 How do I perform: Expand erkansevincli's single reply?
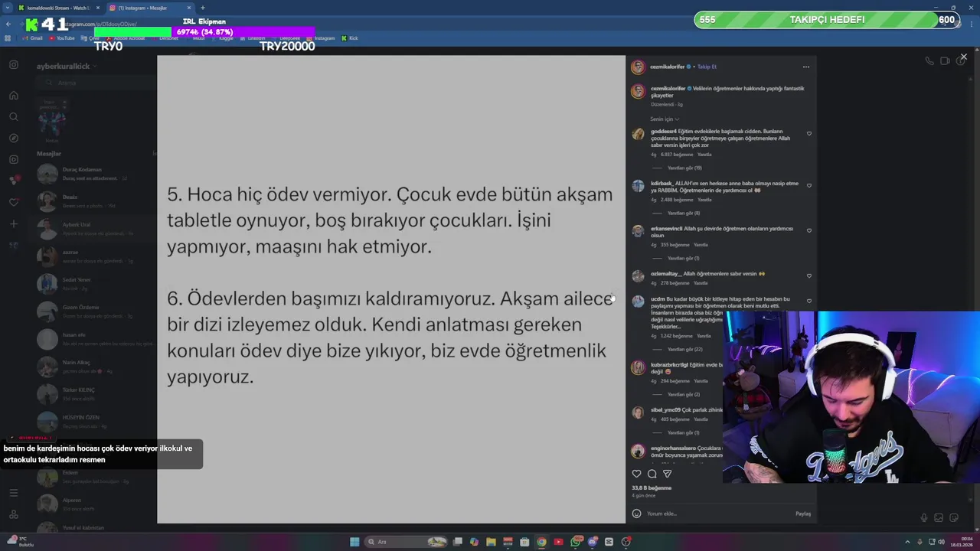(683, 258)
